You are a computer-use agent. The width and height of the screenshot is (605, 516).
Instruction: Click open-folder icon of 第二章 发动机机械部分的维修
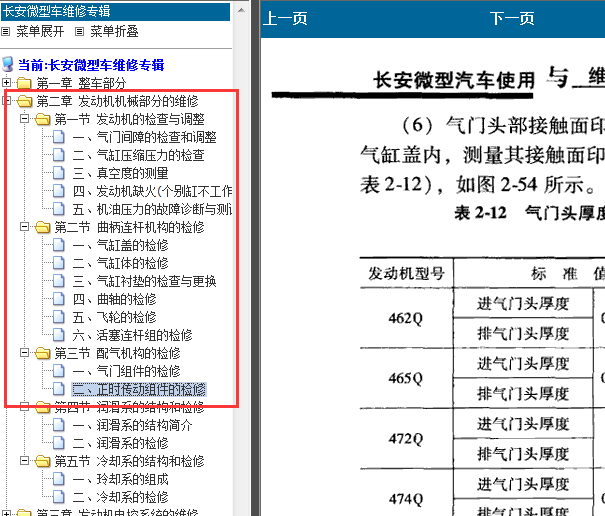25,101
